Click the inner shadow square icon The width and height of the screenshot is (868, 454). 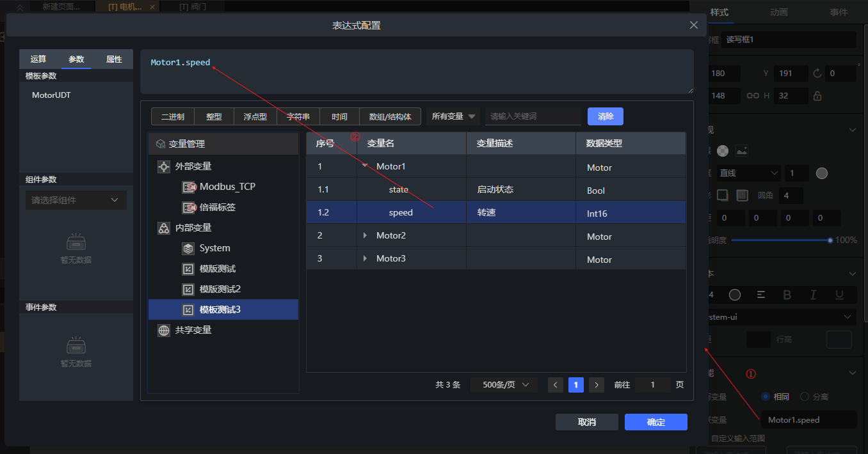742,195
